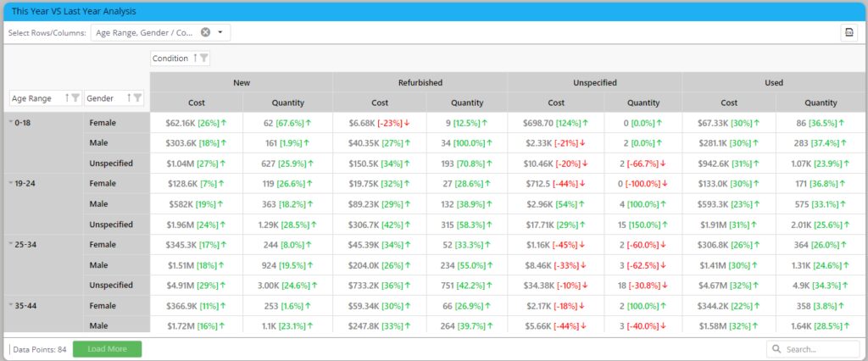868x361 pixels.
Task: Collapse the 25-34 age range group
Action: click(x=11, y=244)
